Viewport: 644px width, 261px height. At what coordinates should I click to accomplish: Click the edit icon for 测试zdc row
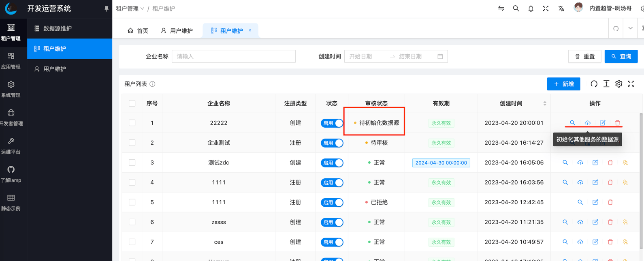coord(595,163)
